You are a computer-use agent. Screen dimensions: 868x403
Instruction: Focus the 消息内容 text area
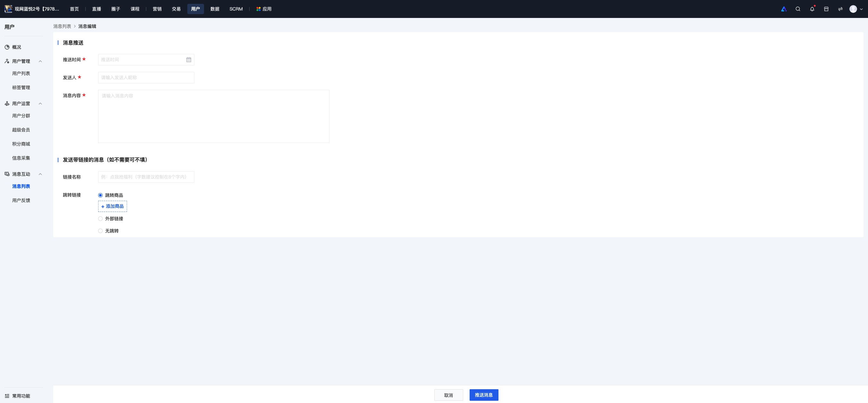point(214,116)
